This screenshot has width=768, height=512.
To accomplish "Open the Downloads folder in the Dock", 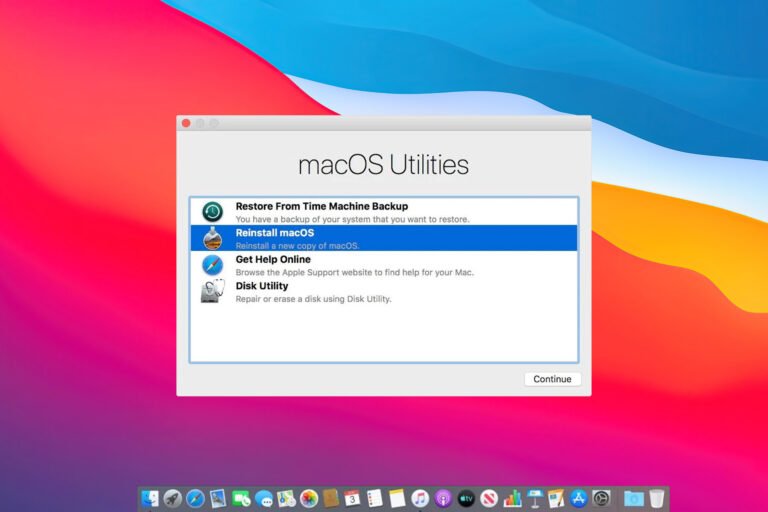I will 634,499.
